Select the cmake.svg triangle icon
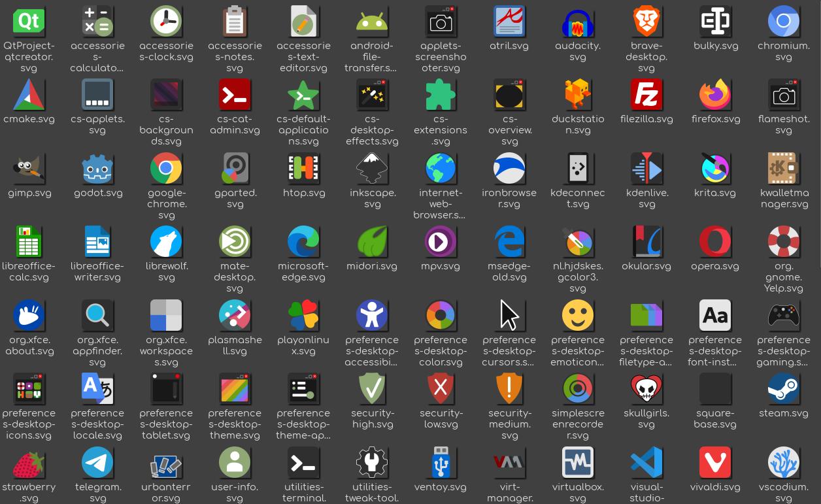The width and height of the screenshot is (821, 504). tap(29, 95)
